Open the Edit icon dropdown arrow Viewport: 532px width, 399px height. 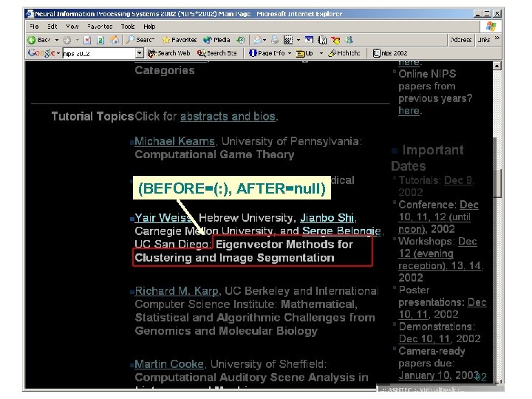coord(299,40)
